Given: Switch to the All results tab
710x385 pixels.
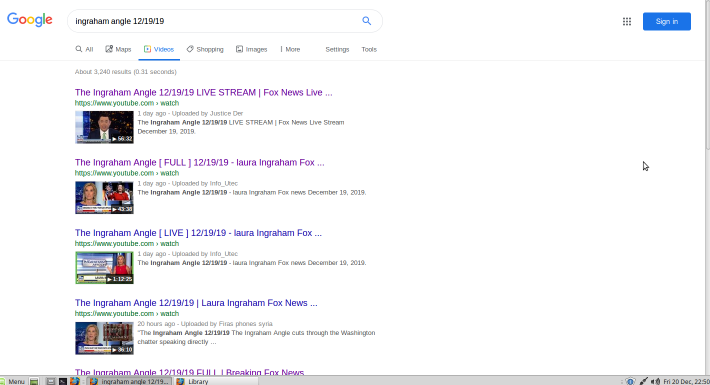Looking at the screenshot, I should click(85, 49).
